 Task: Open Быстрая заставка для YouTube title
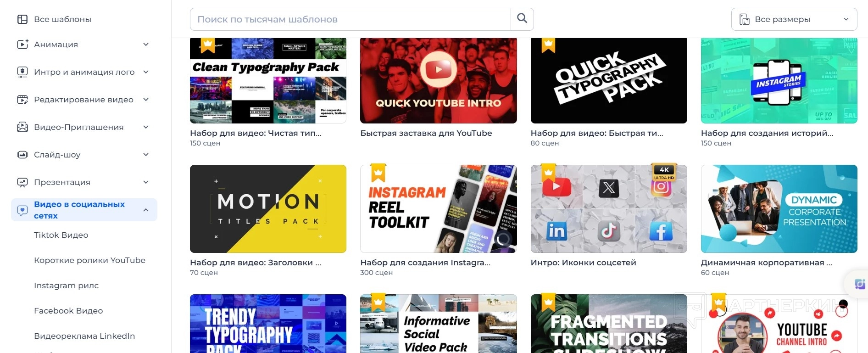[426, 133]
